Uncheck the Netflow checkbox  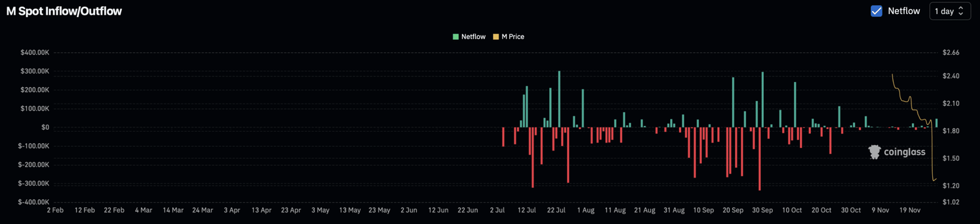click(x=876, y=11)
